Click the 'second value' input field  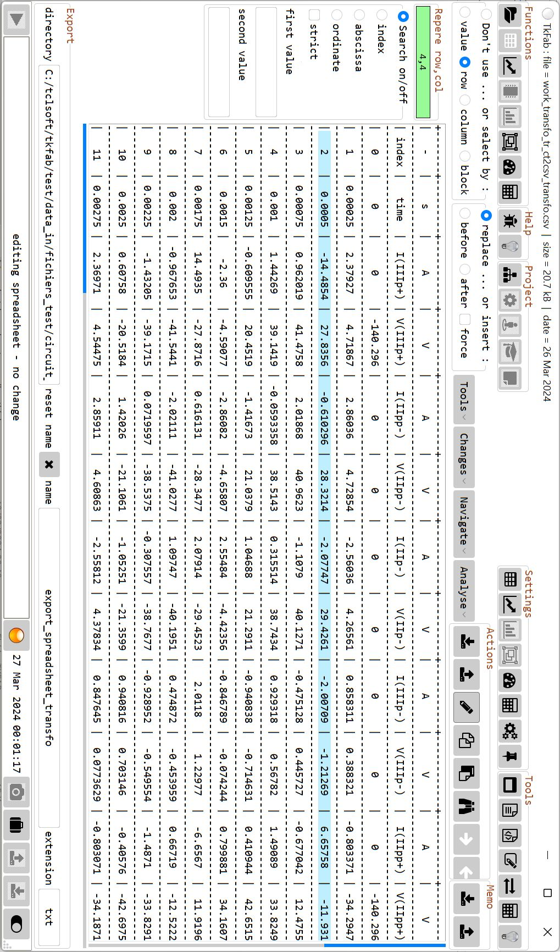click(219, 62)
